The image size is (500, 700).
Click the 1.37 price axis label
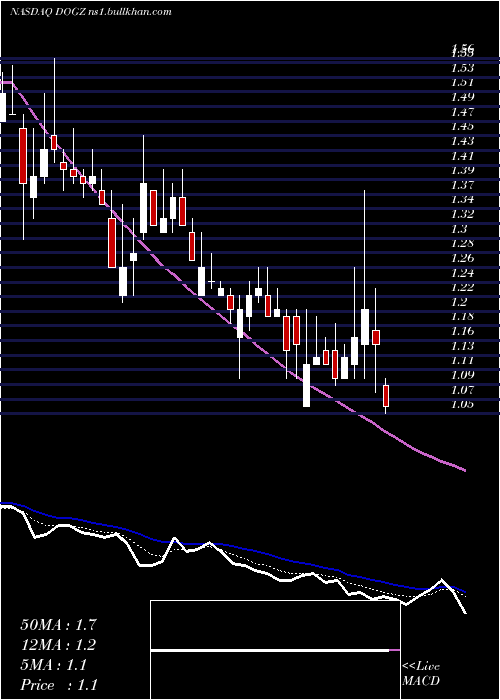point(462,185)
